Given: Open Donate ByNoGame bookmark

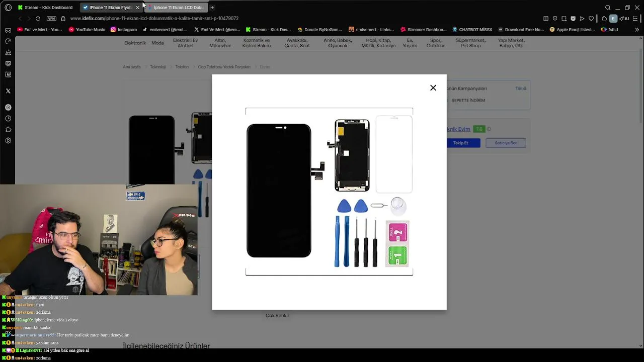Looking at the screenshot, I should point(320,30).
